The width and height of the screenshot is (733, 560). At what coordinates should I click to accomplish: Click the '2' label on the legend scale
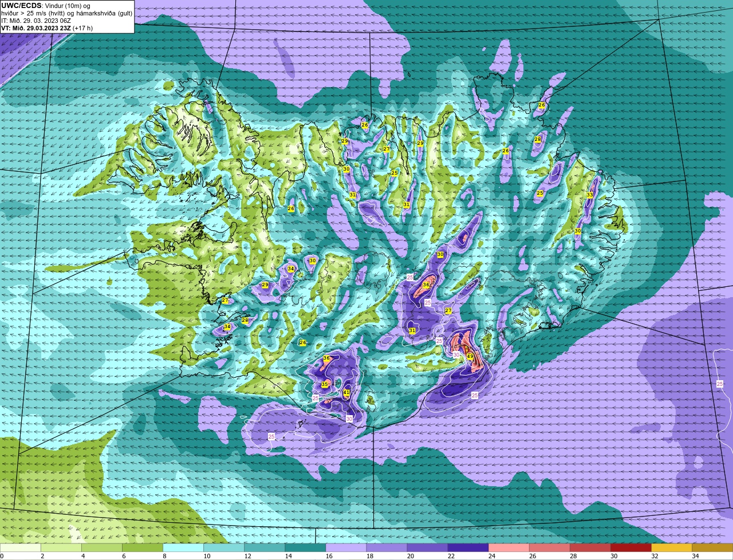coord(42,556)
